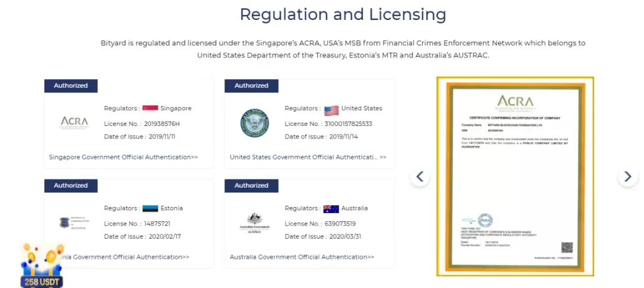Click the US Treasury FinCEN seal logo

click(254, 123)
